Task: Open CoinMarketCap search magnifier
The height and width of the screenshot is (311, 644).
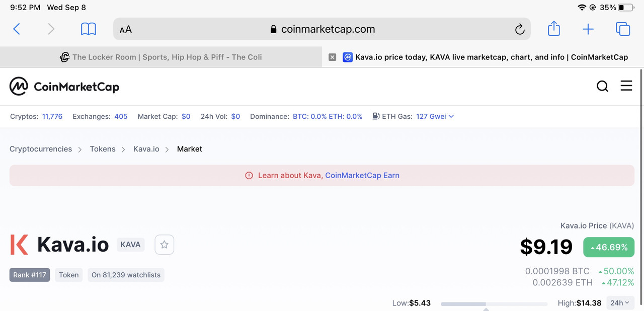Action: click(x=602, y=86)
